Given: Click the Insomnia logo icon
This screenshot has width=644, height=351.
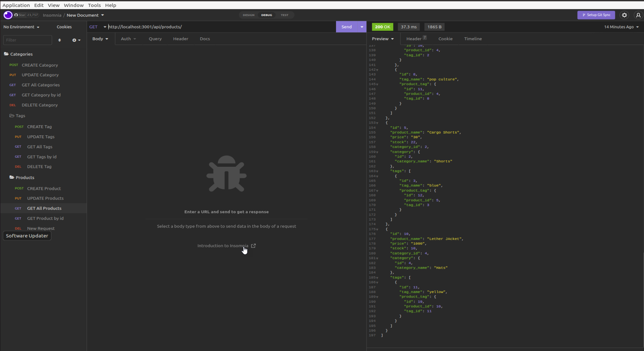Looking at the screenshot, I should click(8, 15).
